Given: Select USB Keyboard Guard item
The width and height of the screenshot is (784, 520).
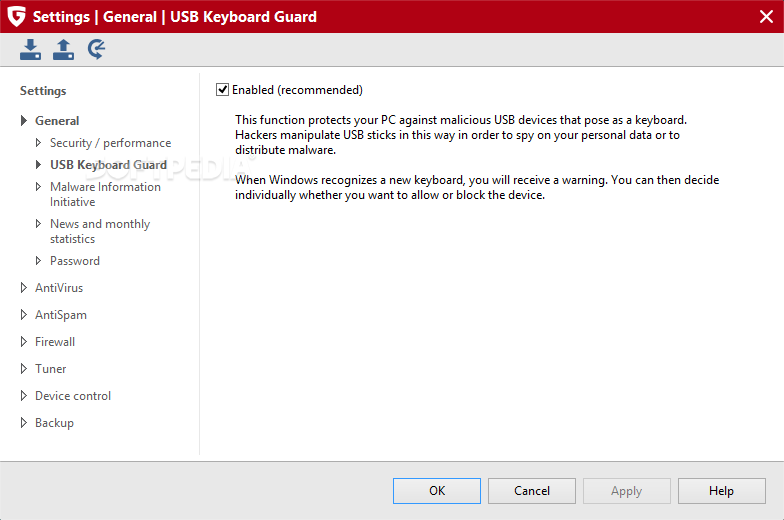Looking at the screenshot, I should [108, 165].
